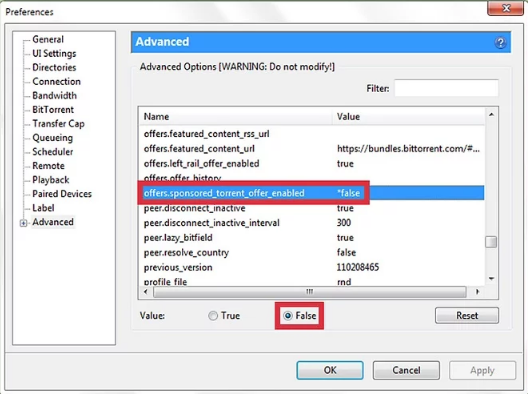Select offers.featured_content_url row
Screen dimensions: 528x394
click(x=312, y=149)
